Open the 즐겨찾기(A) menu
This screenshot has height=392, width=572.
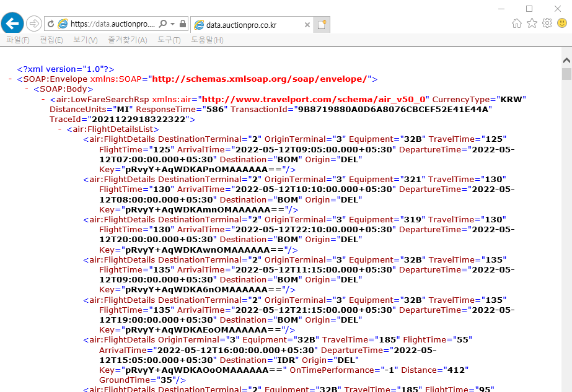click(x=127, y=40)
